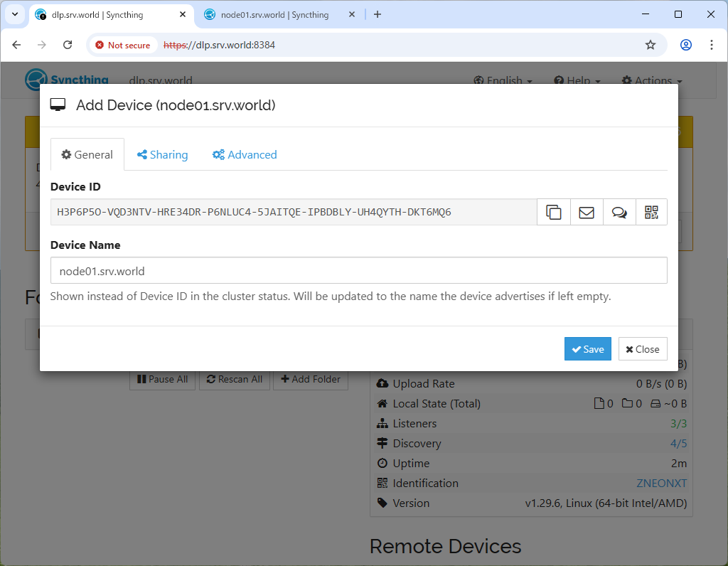728x566 pixels.
Task: Click the address bar URL
Action: point(219,45)
